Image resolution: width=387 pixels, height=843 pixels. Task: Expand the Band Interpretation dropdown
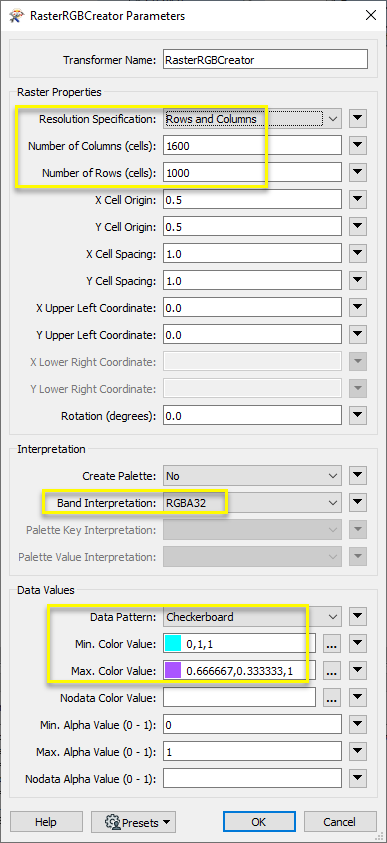tap(253, 503)
